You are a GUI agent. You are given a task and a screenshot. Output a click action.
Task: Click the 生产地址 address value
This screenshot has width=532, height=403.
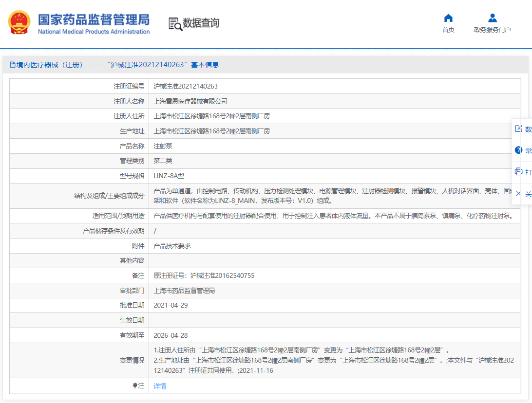[212, 131]
